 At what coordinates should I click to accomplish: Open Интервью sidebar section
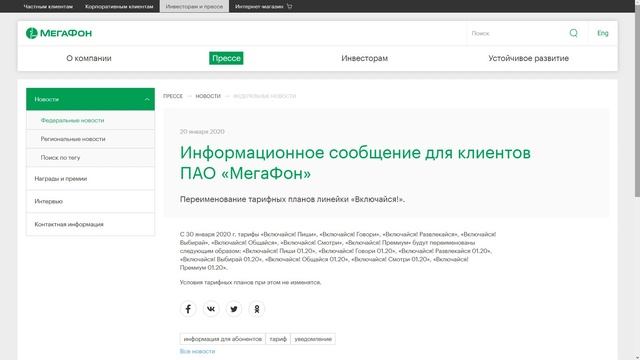point(91,201)
